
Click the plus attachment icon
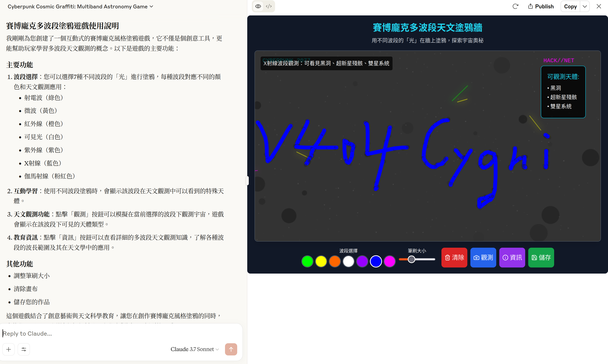click(9, 349)
